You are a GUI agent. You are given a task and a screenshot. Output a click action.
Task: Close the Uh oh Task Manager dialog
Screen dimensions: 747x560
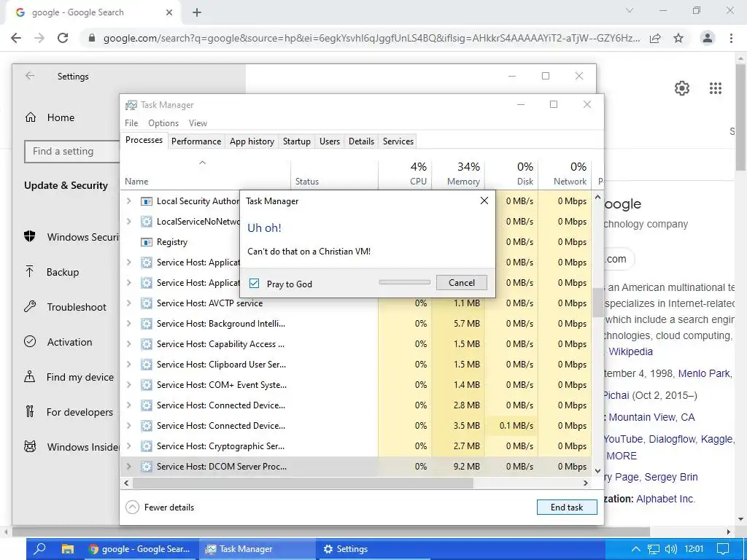point(484,201)
